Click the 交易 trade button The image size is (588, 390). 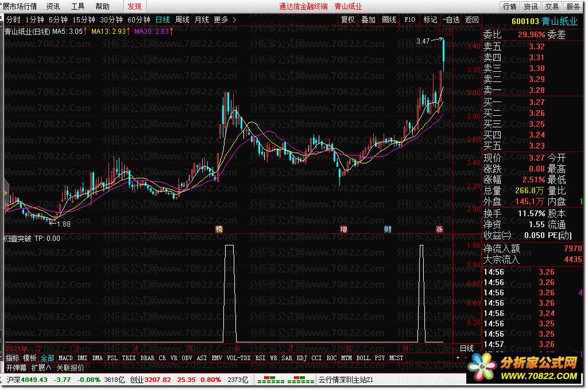click(x=552, y=7)
